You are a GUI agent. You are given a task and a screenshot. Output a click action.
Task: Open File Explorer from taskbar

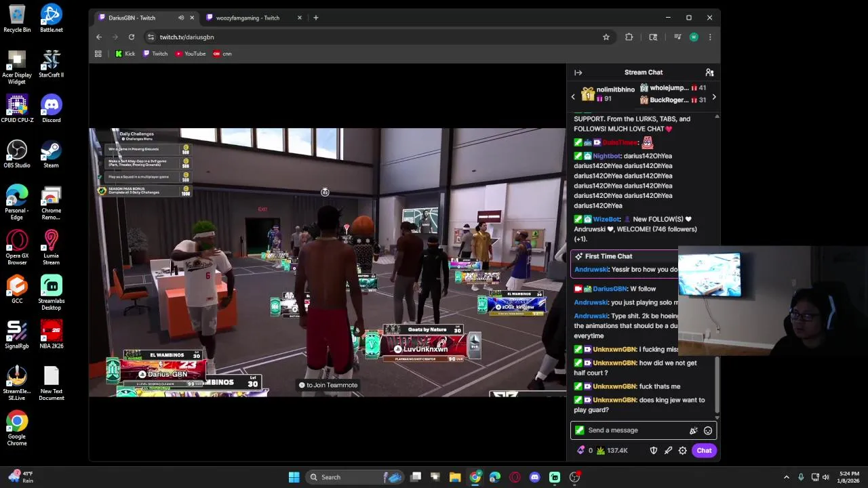tap(455, 477)
